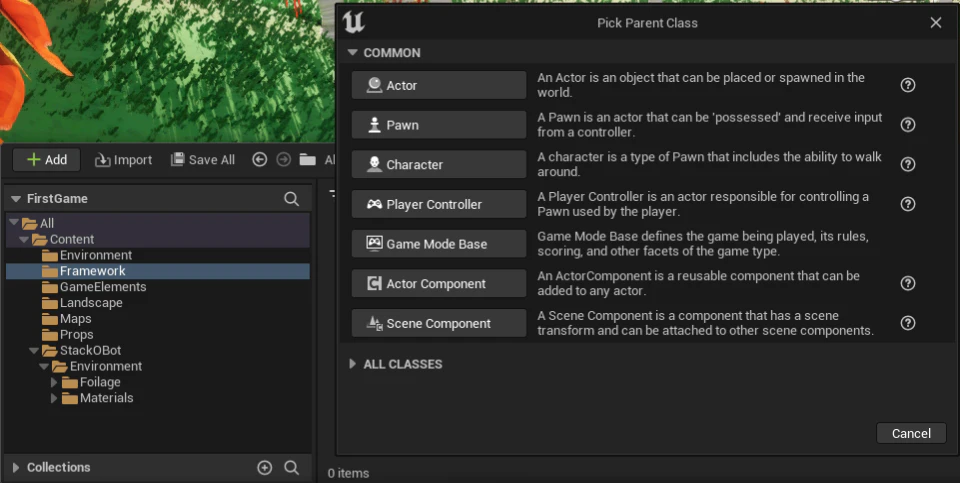Screen dimensions: 960x483
Task: Click the Unreal Engine logo icon
Action: click(x=354, y=22)
